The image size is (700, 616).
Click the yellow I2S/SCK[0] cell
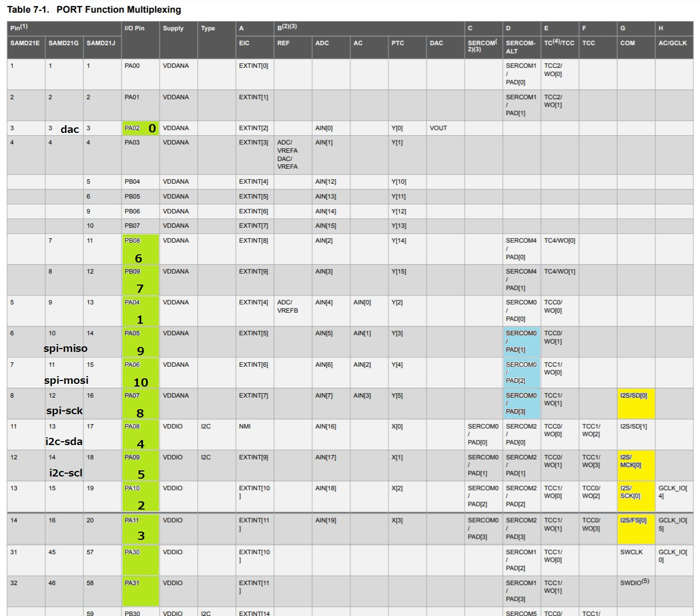tap(636, 496)
